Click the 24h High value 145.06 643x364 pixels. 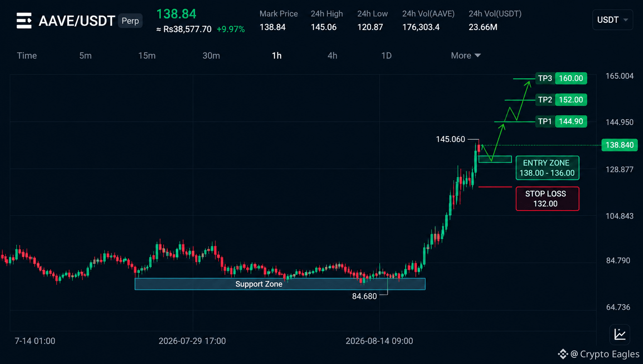[324, 27]
